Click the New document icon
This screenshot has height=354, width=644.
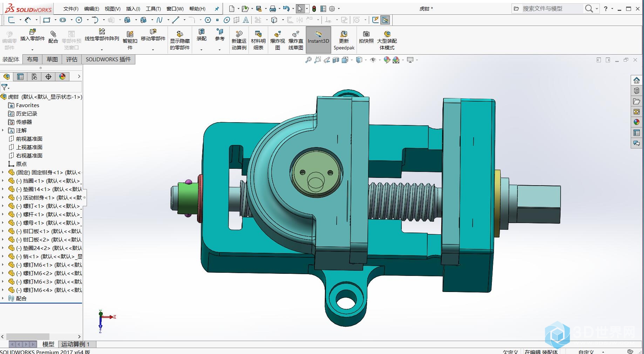[x=231, y=9]
